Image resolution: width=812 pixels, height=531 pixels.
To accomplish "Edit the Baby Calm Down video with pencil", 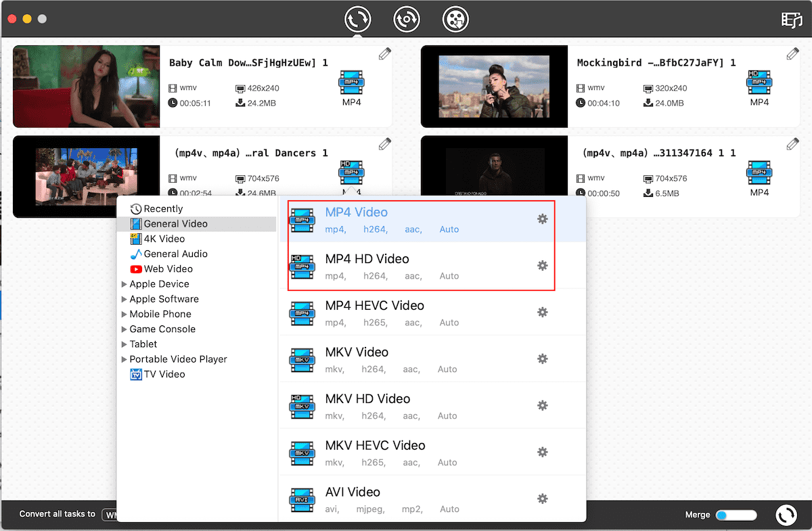I will pyautogui.click(x=384, y=54).
